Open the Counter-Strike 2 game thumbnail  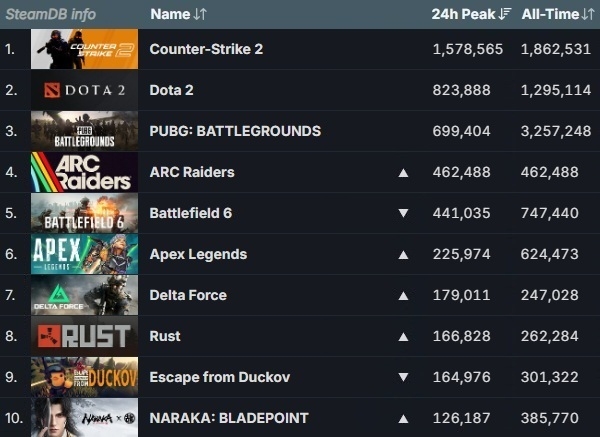click(x=84, y=49)
